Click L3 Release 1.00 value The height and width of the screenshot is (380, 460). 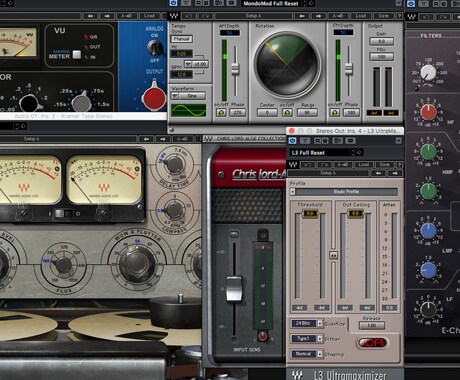372,325
